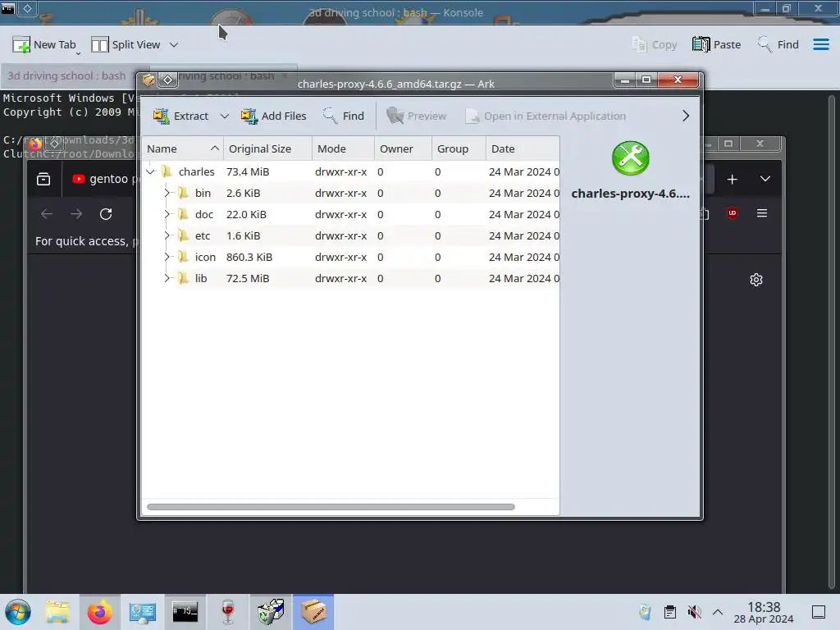Click Konsole pin-on-all-desktops icon
This screenshot has height=630, width=840.
pyautogui.click(x=27, y=8)
